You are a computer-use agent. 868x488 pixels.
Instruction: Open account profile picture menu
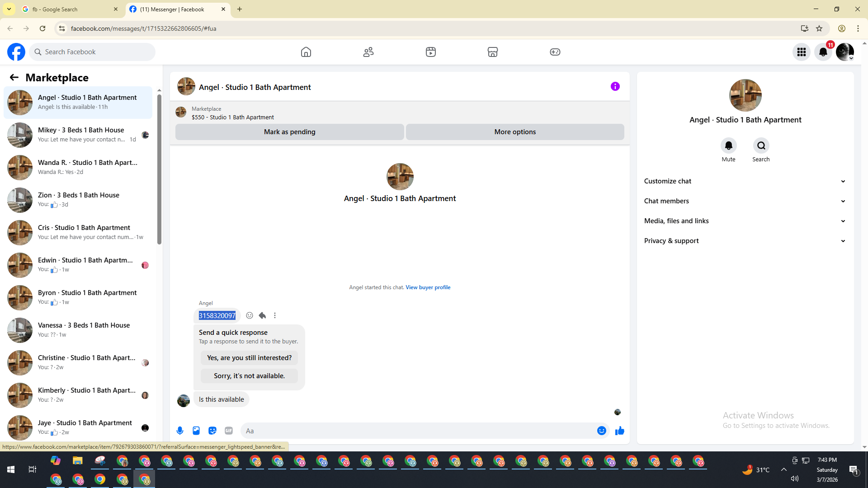(845, 52)
